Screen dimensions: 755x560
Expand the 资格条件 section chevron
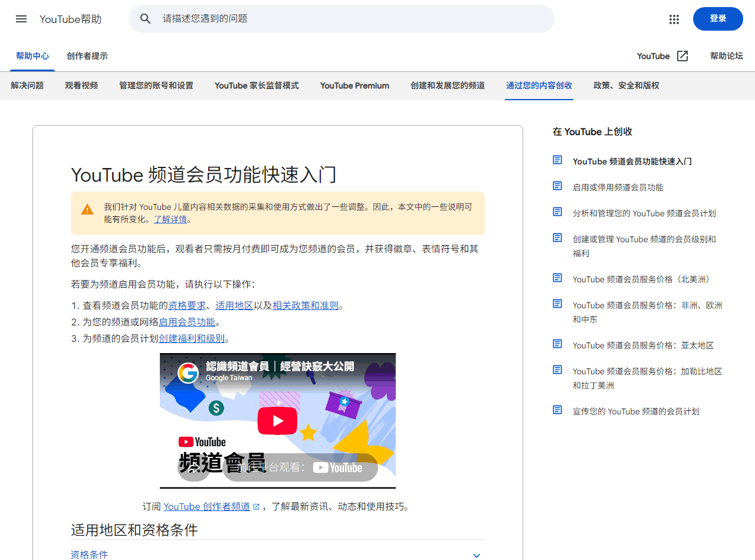tap(477, 555)
